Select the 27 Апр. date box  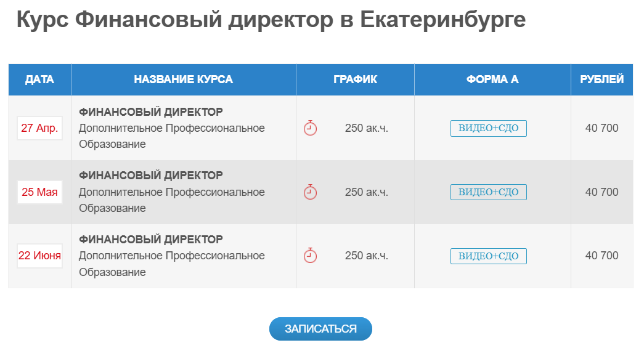[39, 128]
